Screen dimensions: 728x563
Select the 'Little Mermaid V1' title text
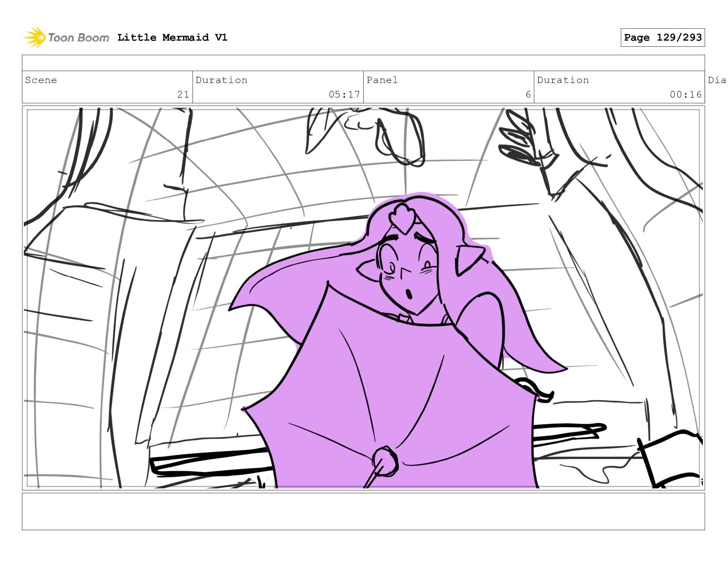[172, 38]
